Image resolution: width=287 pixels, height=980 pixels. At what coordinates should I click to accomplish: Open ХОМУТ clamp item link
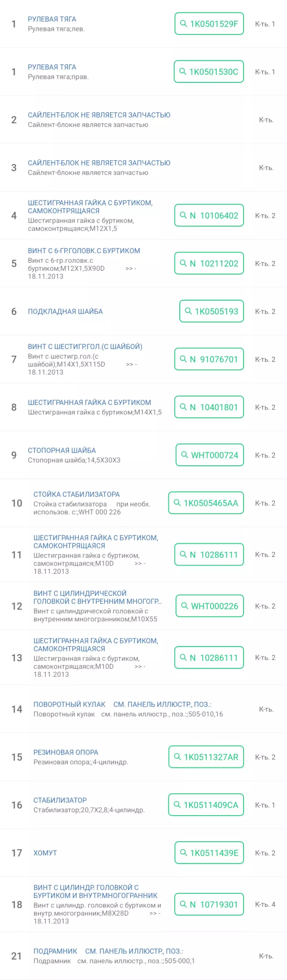45,853
